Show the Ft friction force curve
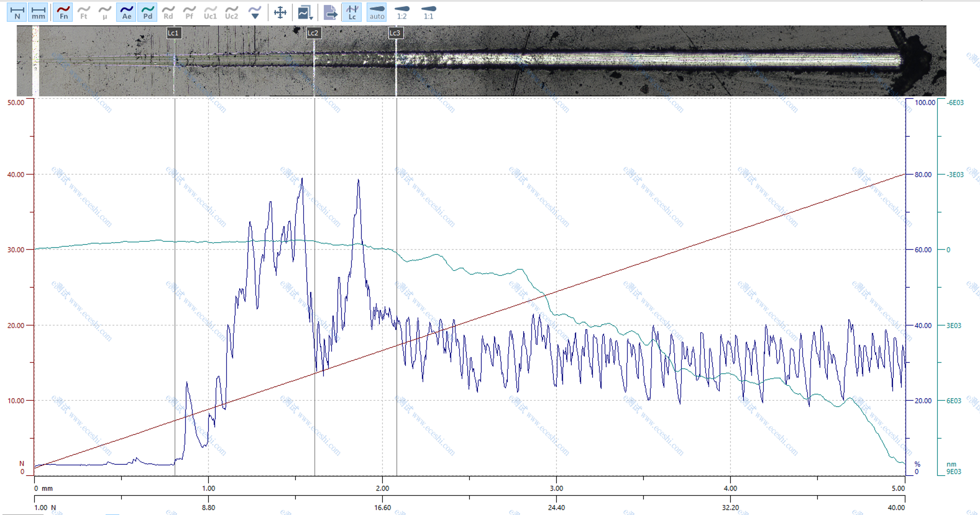Viewport: 980px width, 515px height. pos(84,12)
